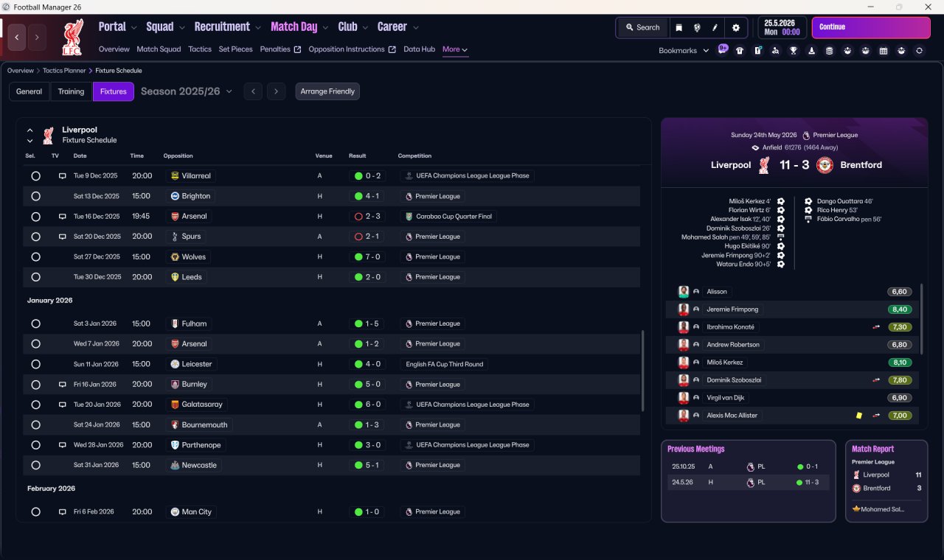Select the Leicester fixture radio button
Image resolution: width=944 pixels, height=560 pixels.
click(x=35, y=365)
